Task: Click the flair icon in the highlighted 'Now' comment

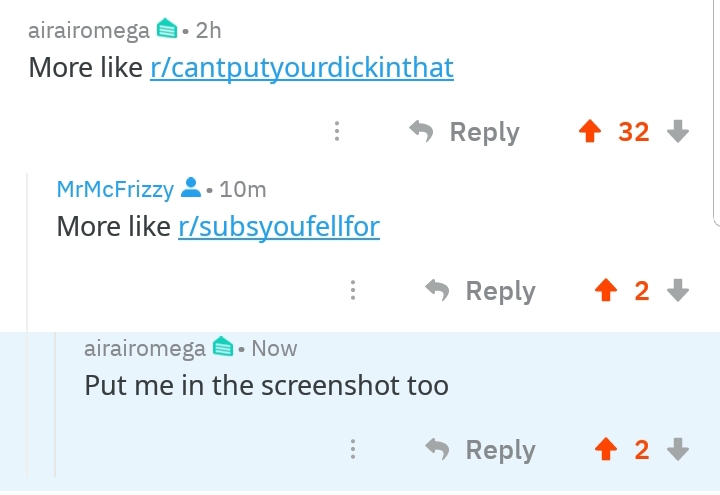Action: point(223,348)
